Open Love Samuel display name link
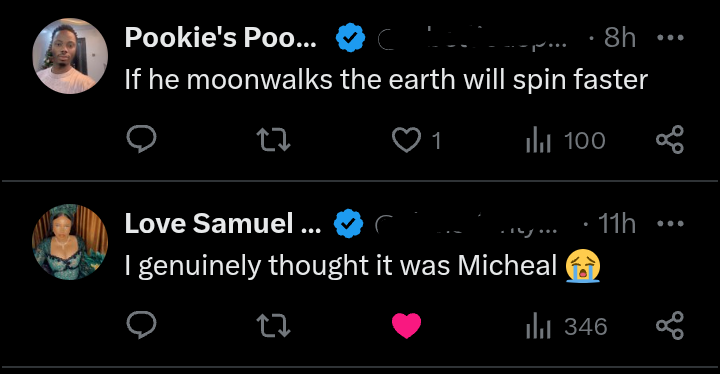 [223, 223]
